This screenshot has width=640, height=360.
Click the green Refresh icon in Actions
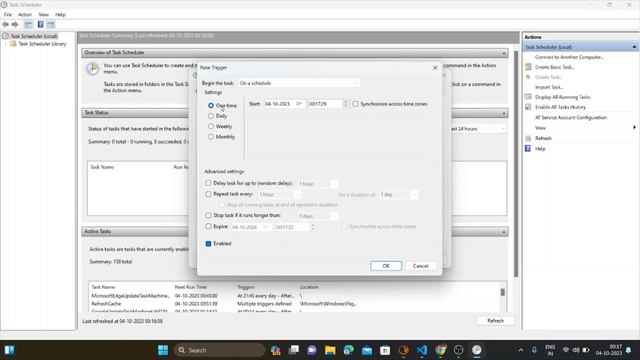coord(528,138)
